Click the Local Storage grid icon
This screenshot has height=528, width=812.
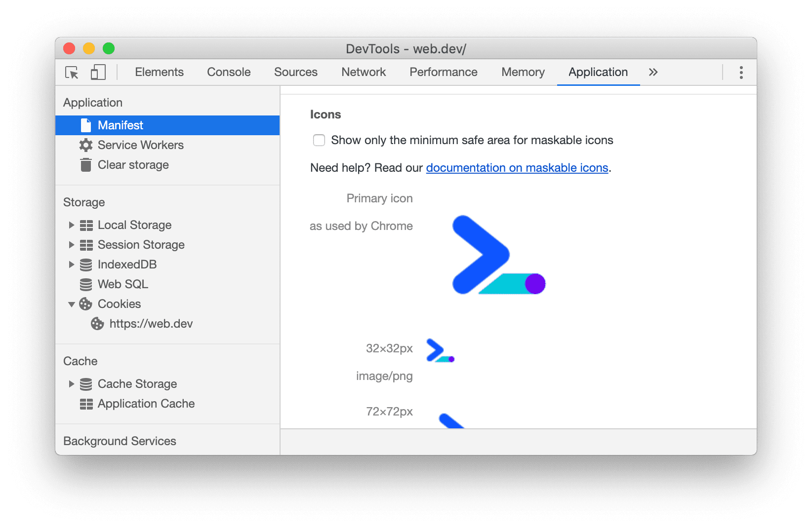(85, 225)
